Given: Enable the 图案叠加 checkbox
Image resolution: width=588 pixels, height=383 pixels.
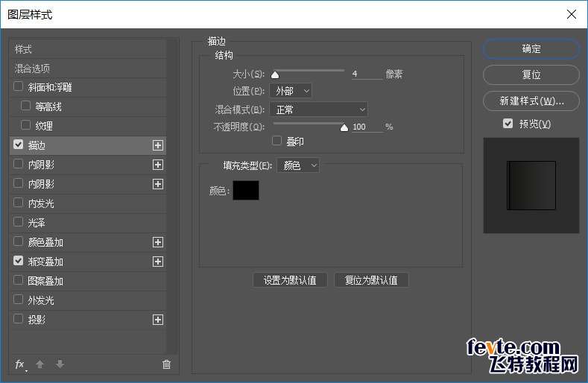Looking at the screenshot, I should point(18,280).
